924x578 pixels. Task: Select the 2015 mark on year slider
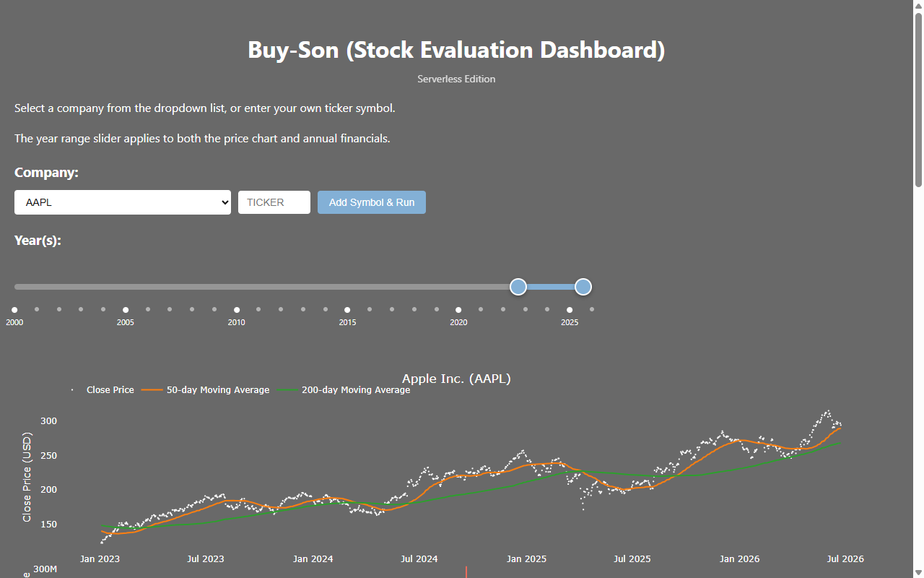click(x=347, y=310)
